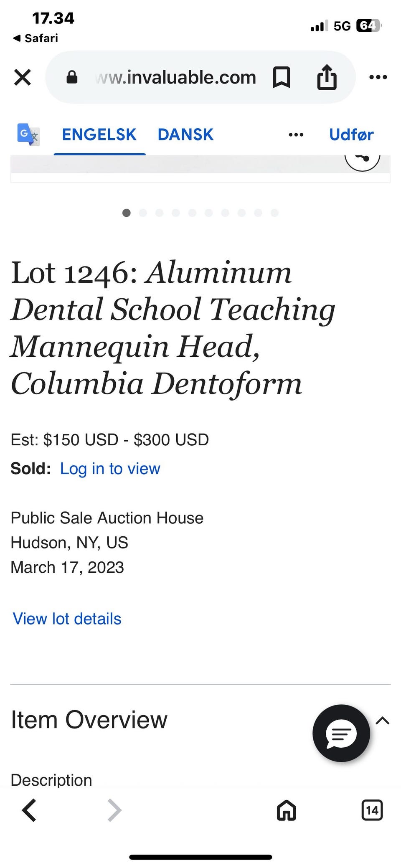Screen dimensions: 401x868
Task: Open the tabs overview showing 14
Action: [372, 810]
